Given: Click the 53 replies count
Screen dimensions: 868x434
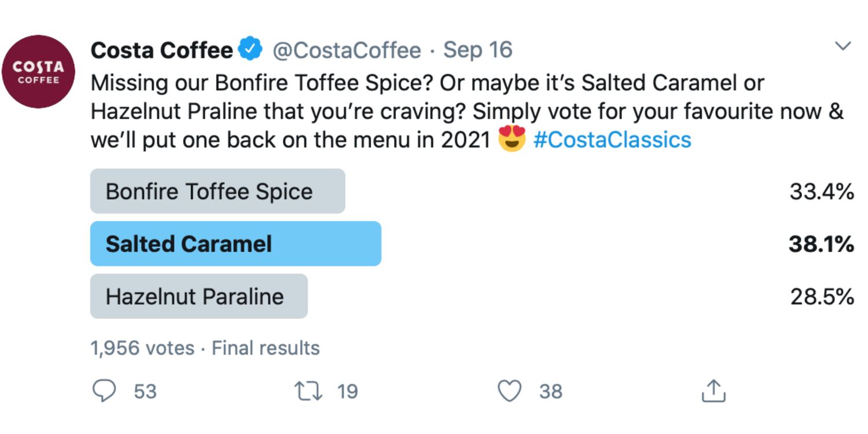Looking at the screenshot, I should pyautogui.click(x=145, y=392).
